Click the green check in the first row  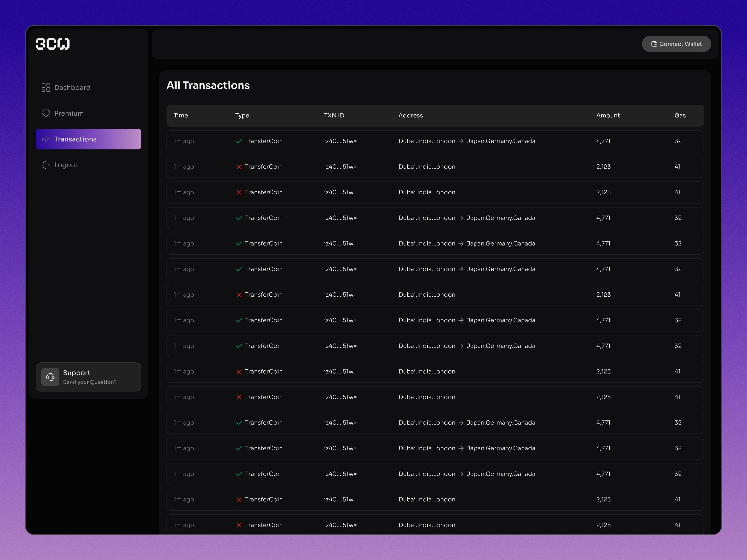239,141
